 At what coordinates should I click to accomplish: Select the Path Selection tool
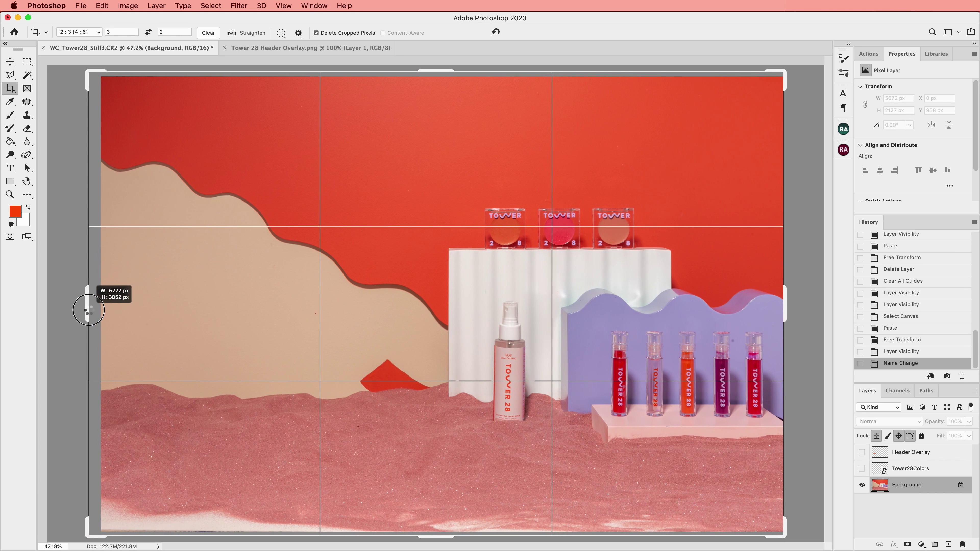click(27, 168)
